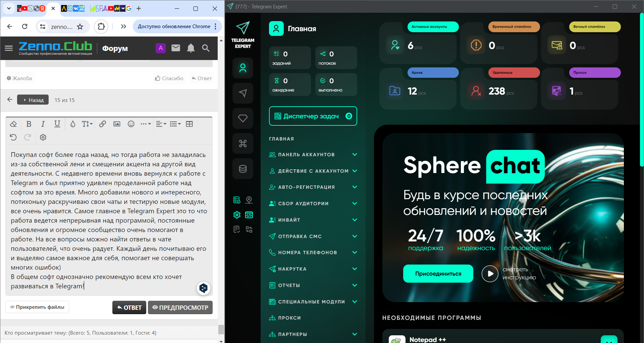This screenshot has width=644, height=343.
Task: Click the paper plane sidebar icon
Action: pyautogui.click(x=243, y=93)
